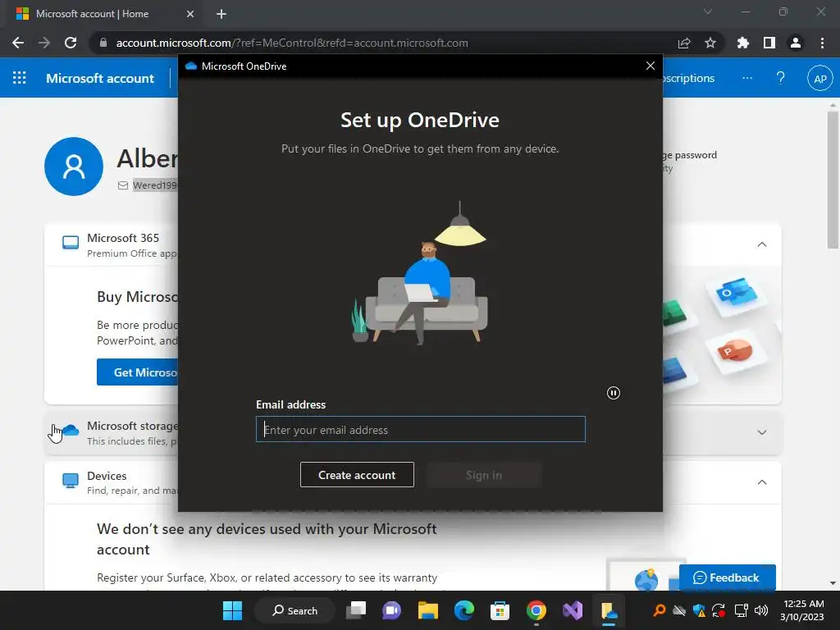Expand the Microsoft storage section
Viewport: 840px width, 630px height.
(762, 432)
